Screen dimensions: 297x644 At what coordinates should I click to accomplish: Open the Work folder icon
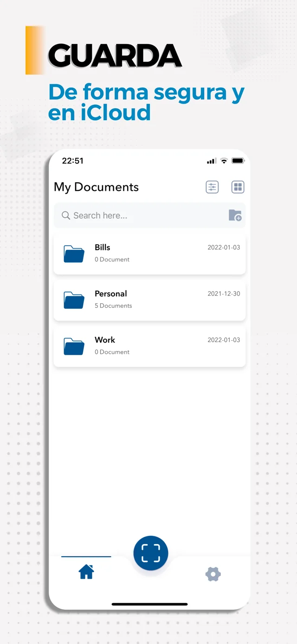pos(74,346)
